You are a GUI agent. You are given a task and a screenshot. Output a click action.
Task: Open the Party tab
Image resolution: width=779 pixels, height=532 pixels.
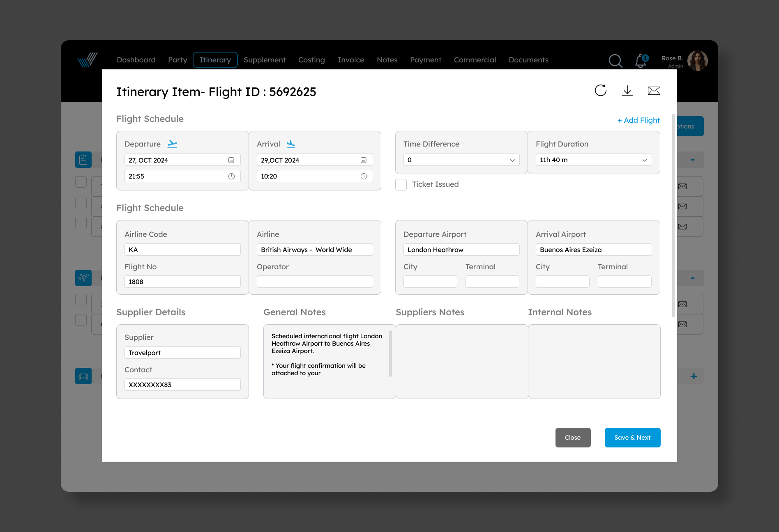click(177, 60)
